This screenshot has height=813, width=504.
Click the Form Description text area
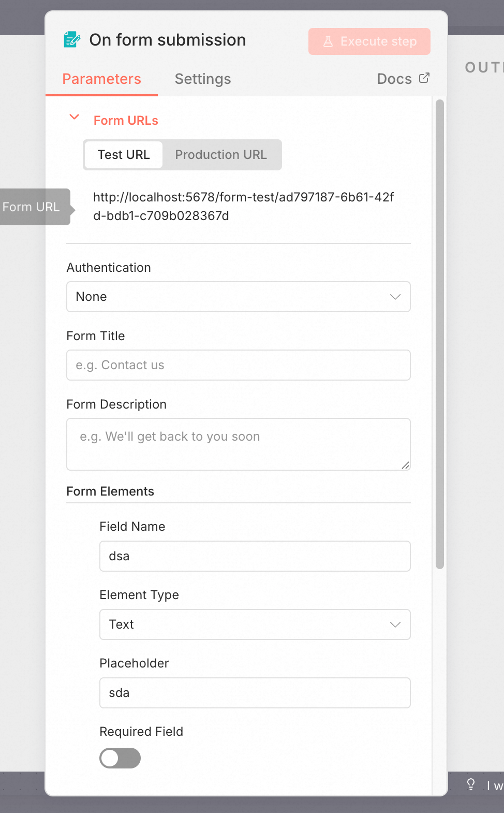[x=239, y=444]
